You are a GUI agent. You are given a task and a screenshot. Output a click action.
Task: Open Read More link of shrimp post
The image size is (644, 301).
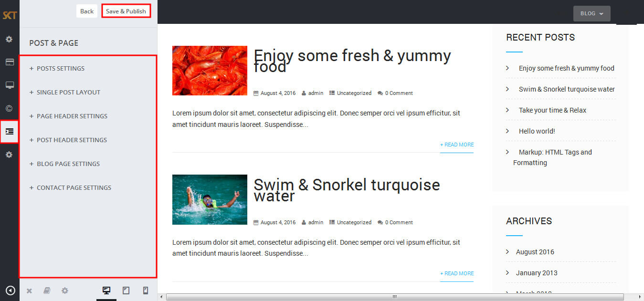(x=457, y=145)
